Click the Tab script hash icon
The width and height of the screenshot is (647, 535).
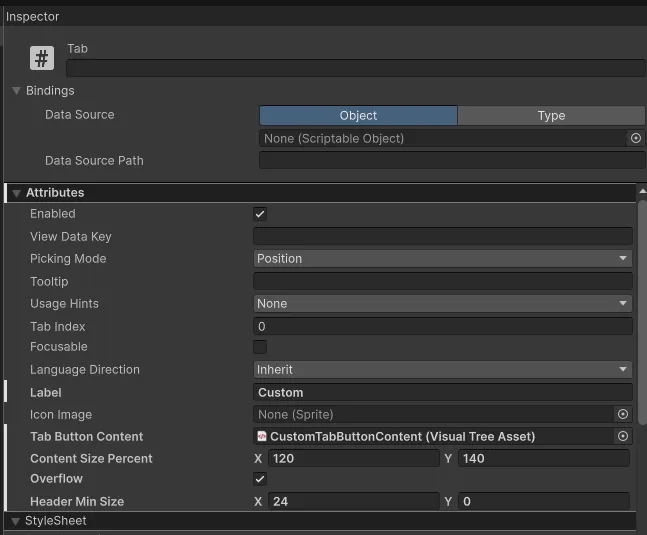point(41,58)
